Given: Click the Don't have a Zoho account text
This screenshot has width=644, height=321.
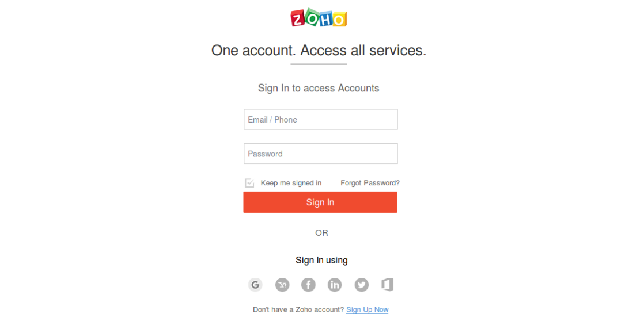Looking at the screenshot, I should pos(298,309).
